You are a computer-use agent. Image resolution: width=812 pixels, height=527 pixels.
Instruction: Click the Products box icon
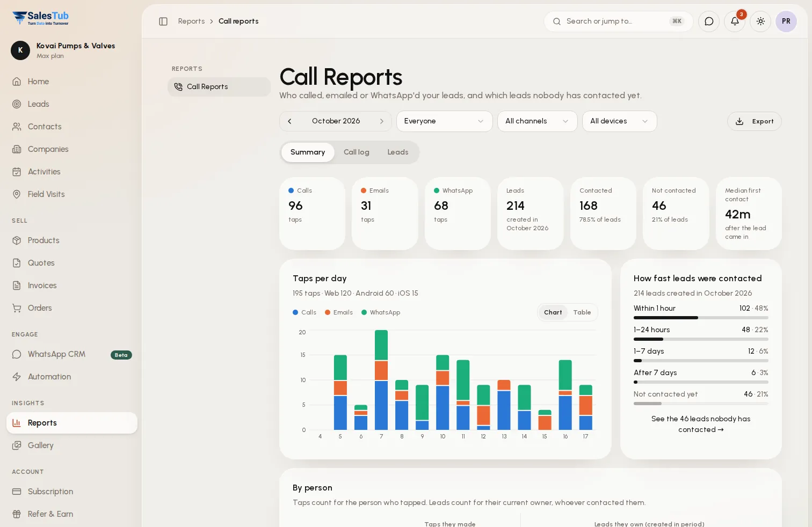coord(17,240)
